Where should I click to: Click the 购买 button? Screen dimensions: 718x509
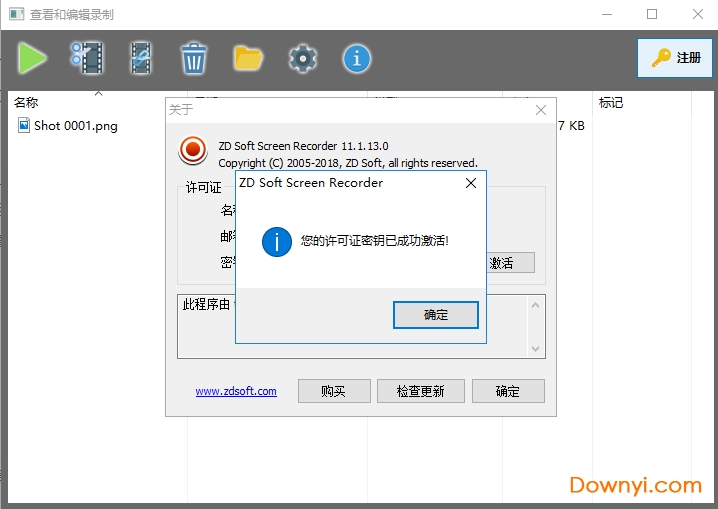point(334,391)
